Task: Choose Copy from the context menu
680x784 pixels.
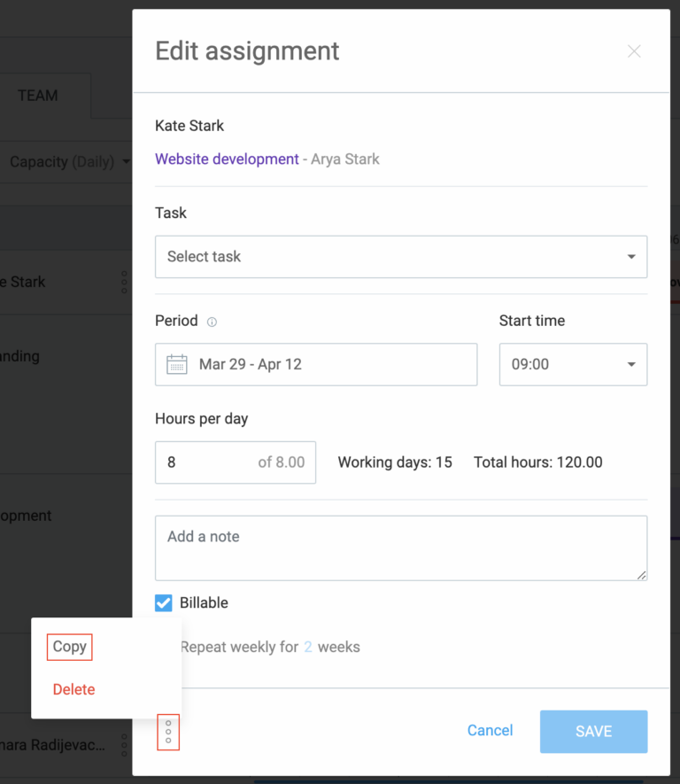Action: [69, 647]
